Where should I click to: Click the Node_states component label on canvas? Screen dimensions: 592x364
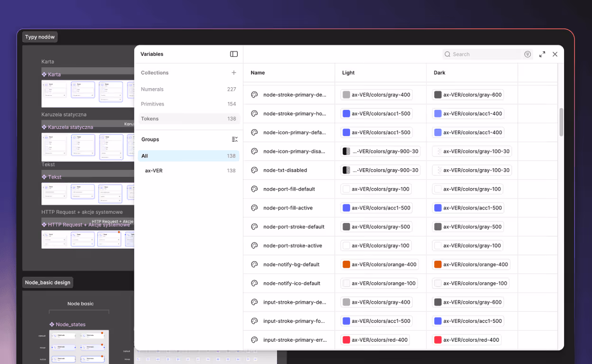point(71,325)
